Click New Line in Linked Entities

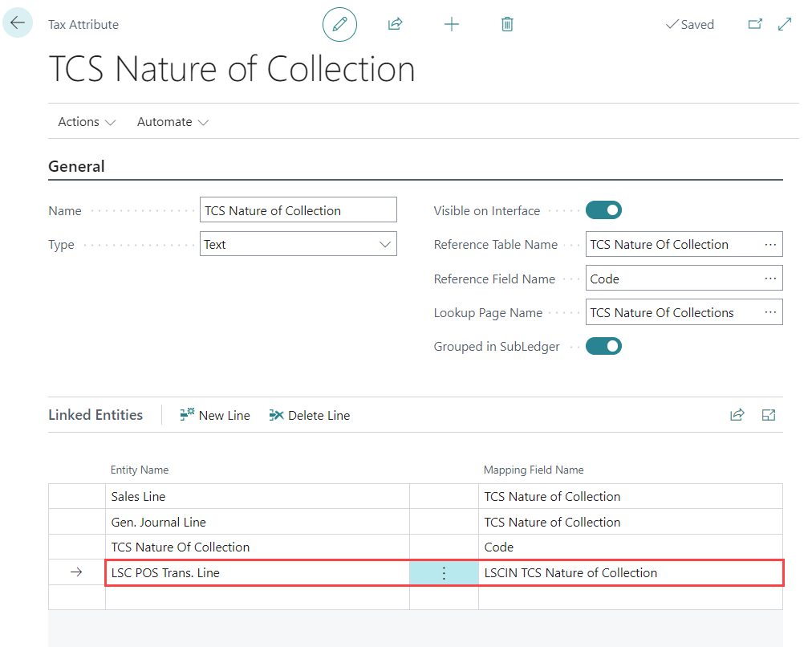[x=215, y=415]
